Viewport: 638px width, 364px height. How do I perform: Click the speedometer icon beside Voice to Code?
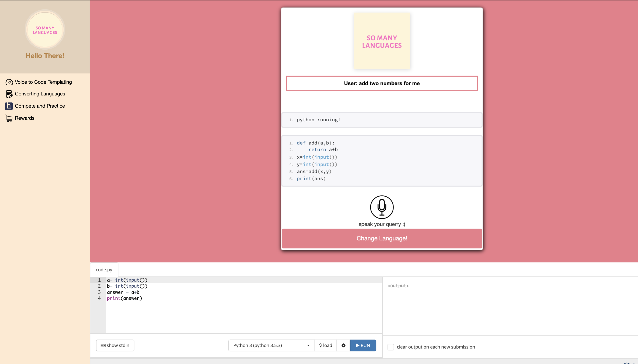coord(9,82)
